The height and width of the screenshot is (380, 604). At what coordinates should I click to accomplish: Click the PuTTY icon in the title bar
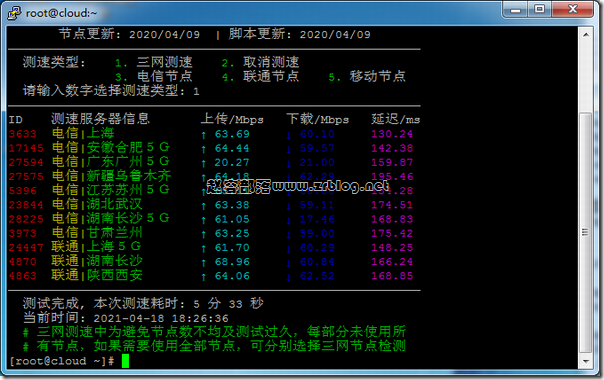(x=14, y=13)
